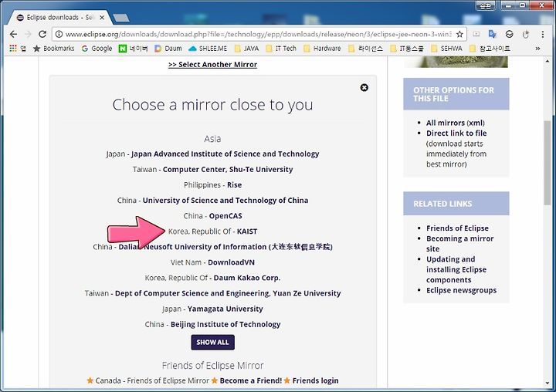
Task: Open IT통스쿨 bookmarks folder
Action: (x=407, y=48)
